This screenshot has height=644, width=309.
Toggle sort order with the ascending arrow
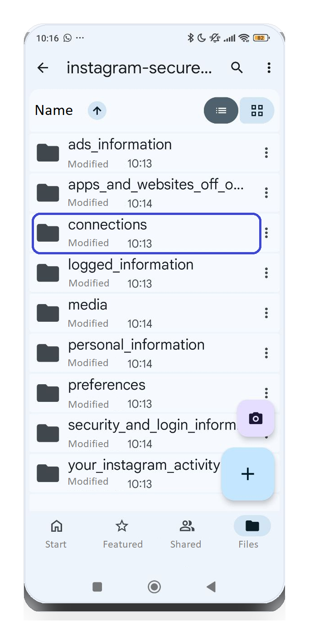pyautogui.click(x=97, y=110)
